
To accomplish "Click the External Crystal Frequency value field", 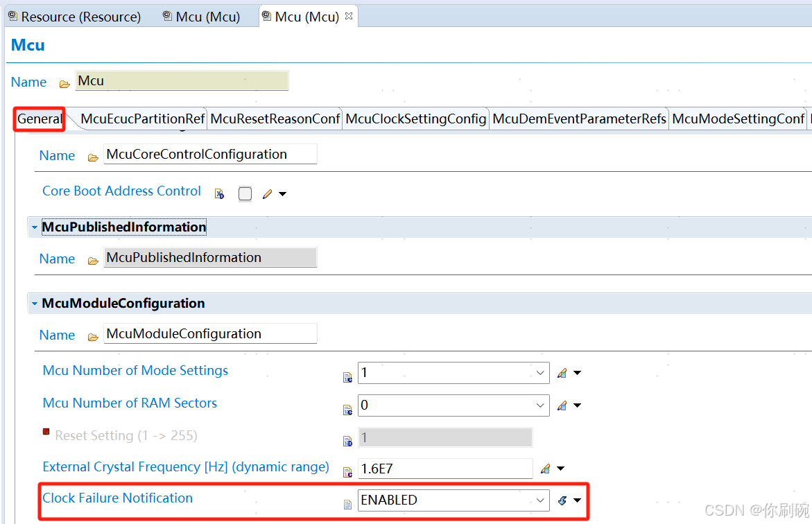I will click(x=445, y=469).
